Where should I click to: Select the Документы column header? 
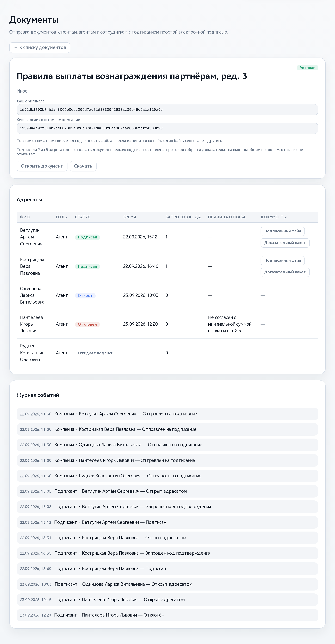pos(274,217)
